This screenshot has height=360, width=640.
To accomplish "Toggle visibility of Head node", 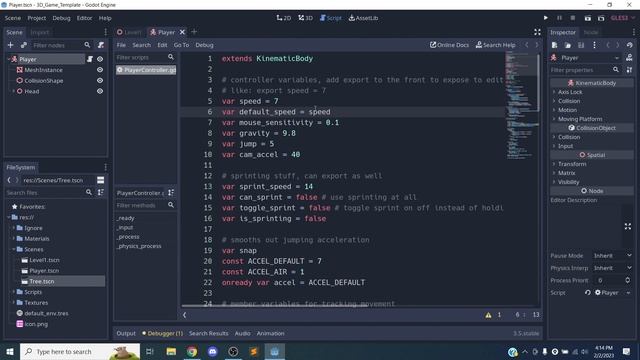I will point(100,91).
